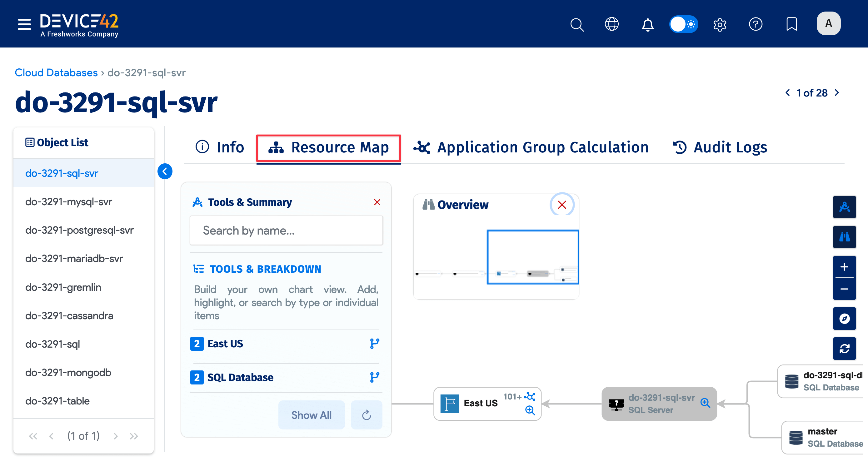
Task: Open the Overview minimap via binoculars icon
Action: [845, 237]
